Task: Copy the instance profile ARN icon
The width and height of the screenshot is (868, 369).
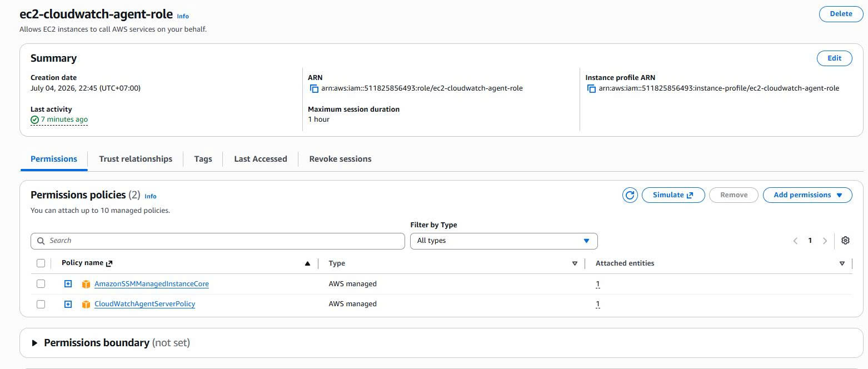Action: point(591,88)
